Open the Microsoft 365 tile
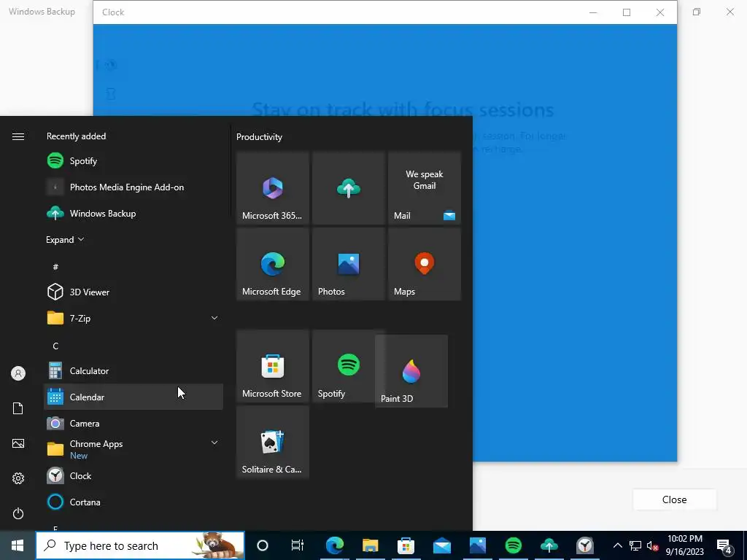The width and height of the screenshot is (747, 560). tap(273, 188)
